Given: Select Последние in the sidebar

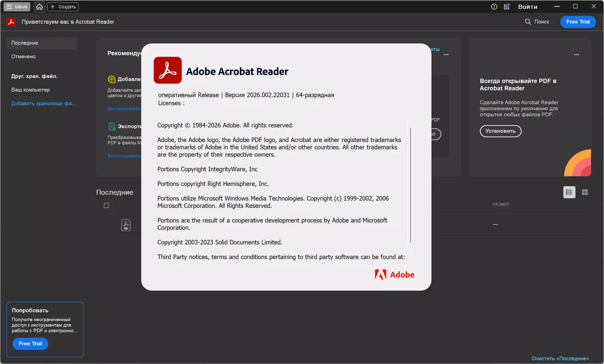Looking at the screenshot, I should click(42, 43).
